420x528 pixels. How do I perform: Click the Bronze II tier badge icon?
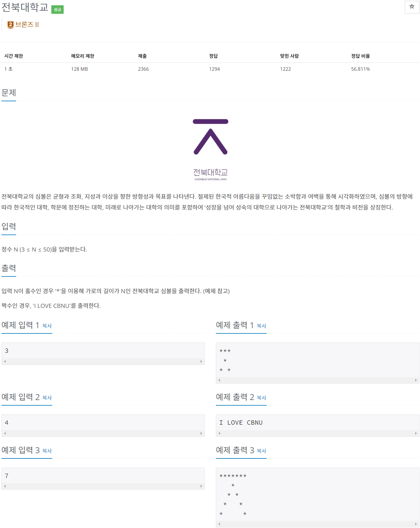(x=11, y=25)
